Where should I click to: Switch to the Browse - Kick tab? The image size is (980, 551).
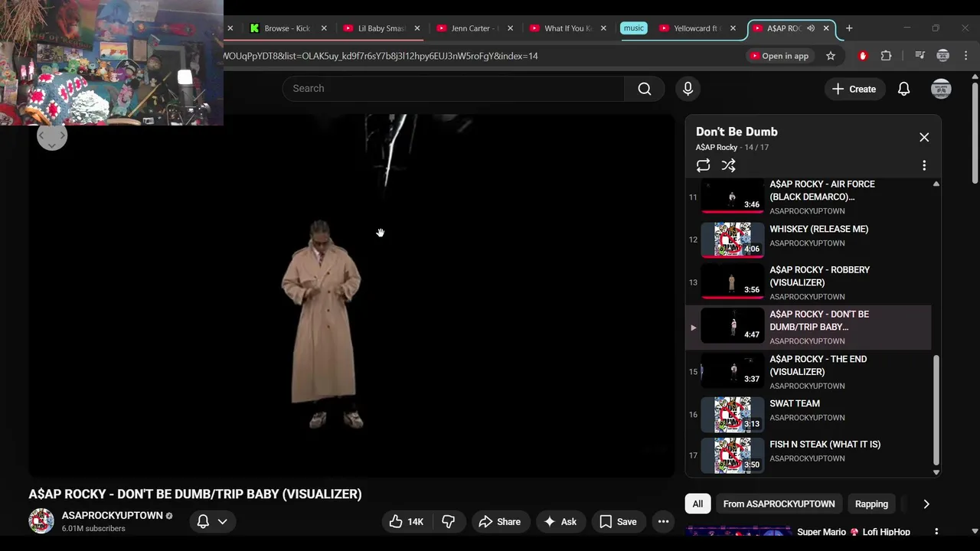[x=287, y=28]
